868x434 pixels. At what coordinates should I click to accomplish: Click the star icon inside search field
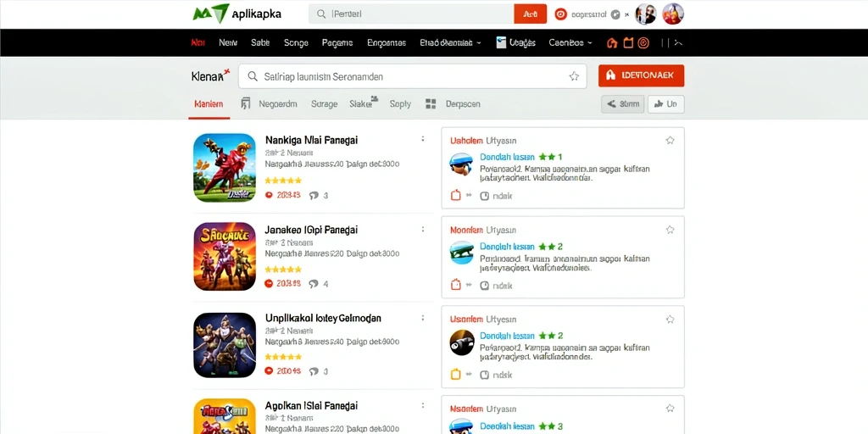point(574,76)
